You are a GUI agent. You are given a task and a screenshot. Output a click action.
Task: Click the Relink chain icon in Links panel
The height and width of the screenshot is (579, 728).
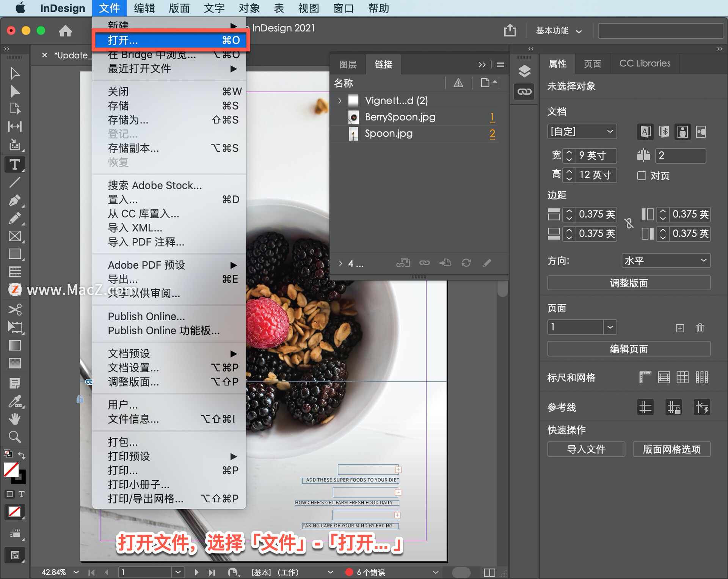coord(424,263)
